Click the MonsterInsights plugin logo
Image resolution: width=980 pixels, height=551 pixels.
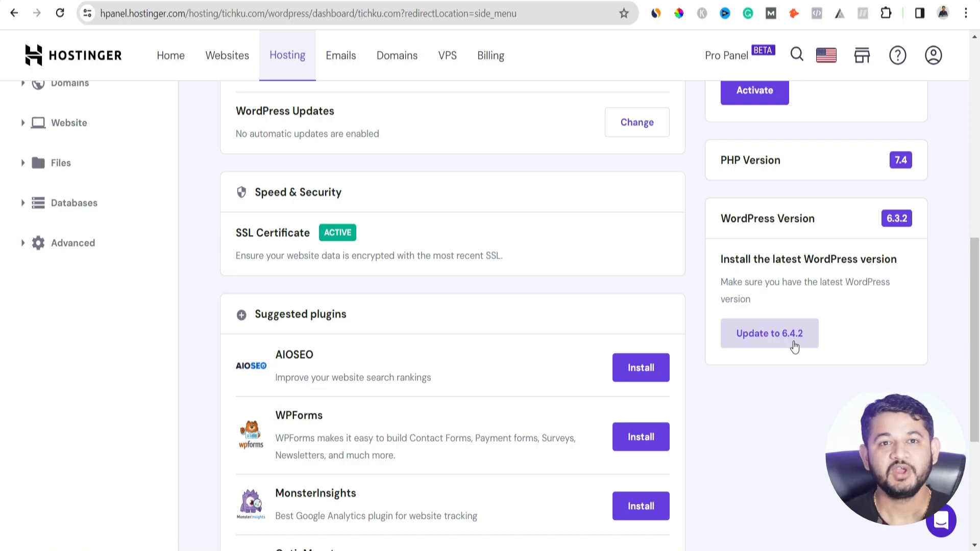pos(251,504)
